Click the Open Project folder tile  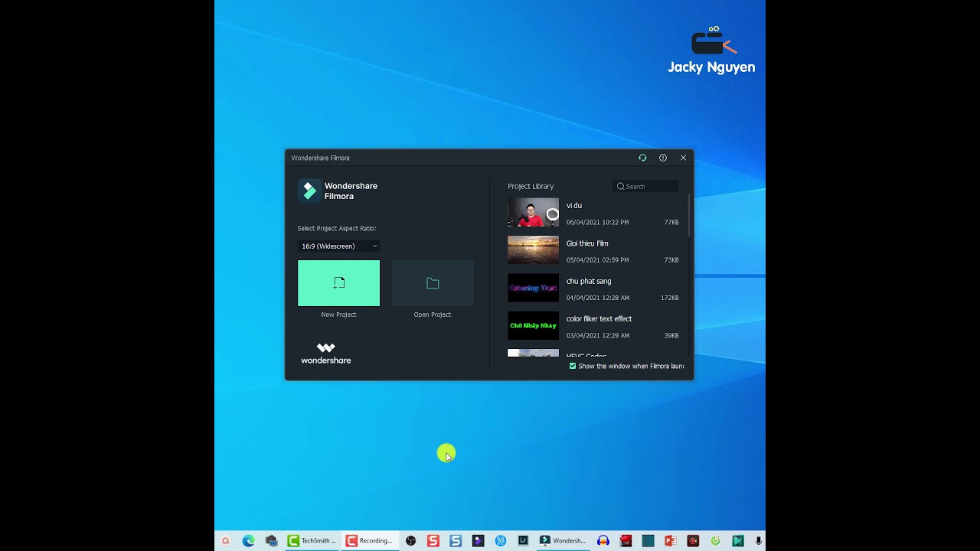coord(433,283)
